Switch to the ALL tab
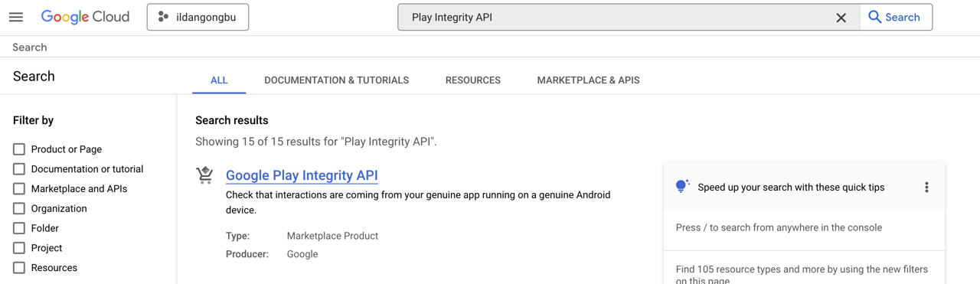The image size is (980, 284). [x=219, y=80]
